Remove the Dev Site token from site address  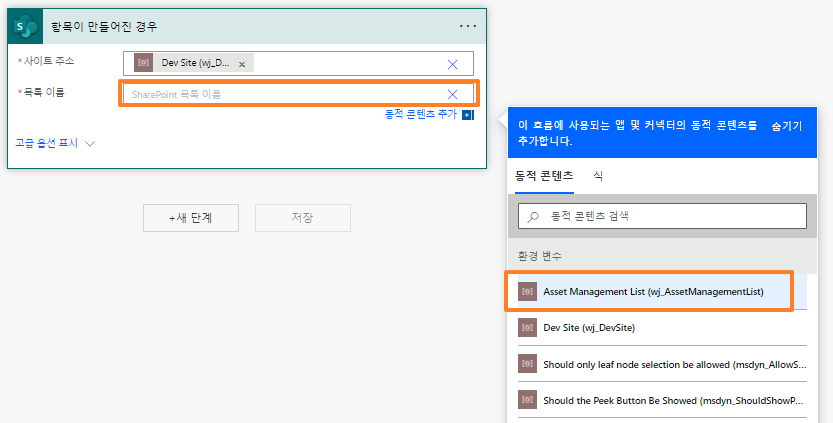point(242,64)
